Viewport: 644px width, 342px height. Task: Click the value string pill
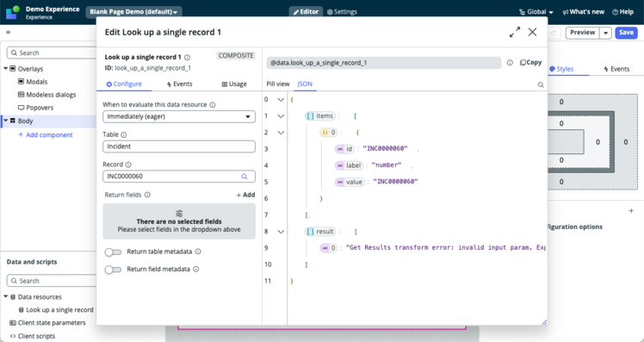pos(350,182)
